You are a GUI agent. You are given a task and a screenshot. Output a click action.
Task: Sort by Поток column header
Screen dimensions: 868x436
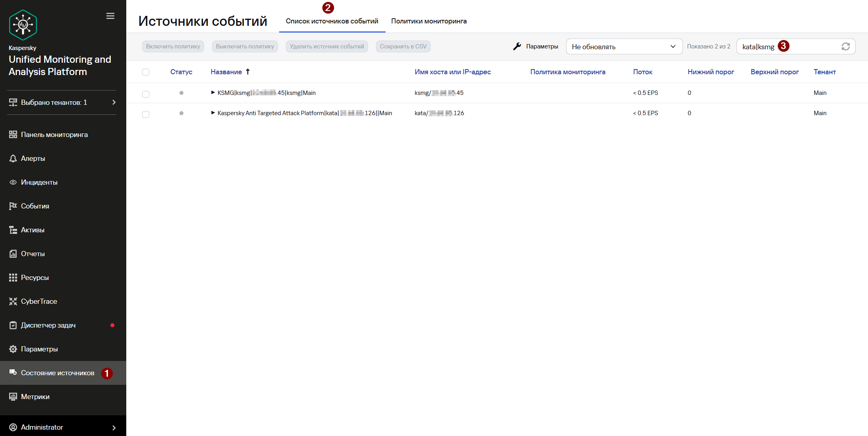643,72
